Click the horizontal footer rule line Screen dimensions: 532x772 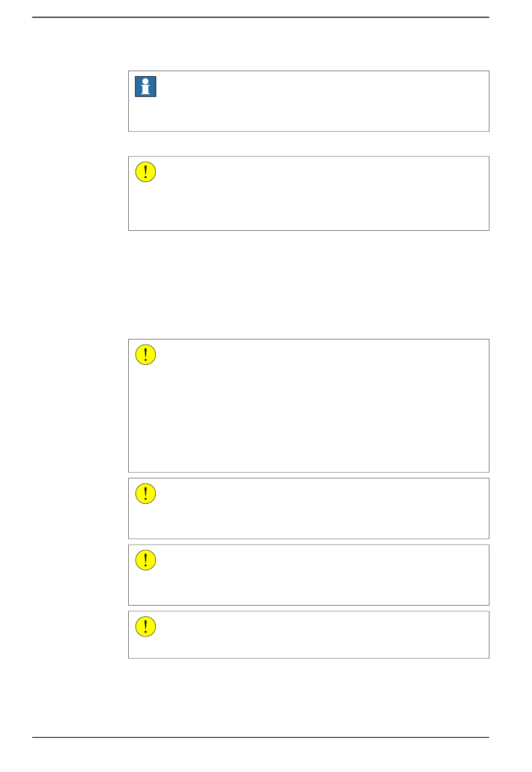click(x=260, y=737)
